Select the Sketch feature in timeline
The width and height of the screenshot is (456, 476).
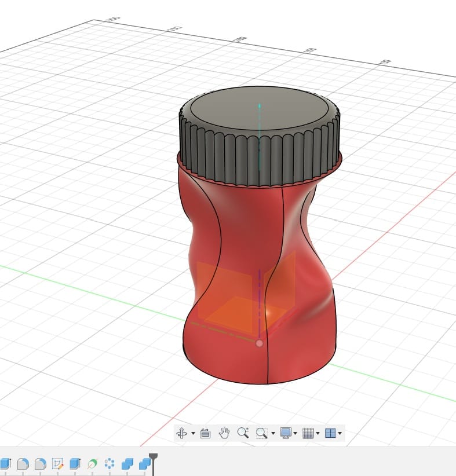tap(57, 463)
